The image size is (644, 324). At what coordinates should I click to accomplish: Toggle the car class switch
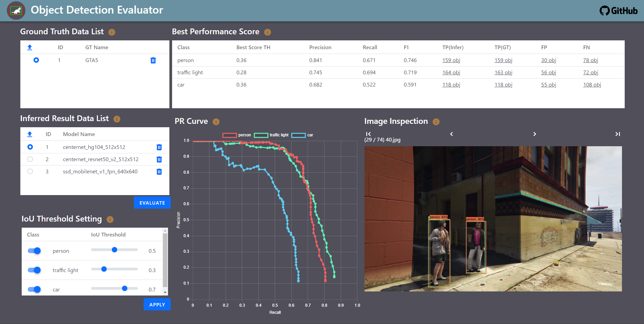click(x=34, y=290)
